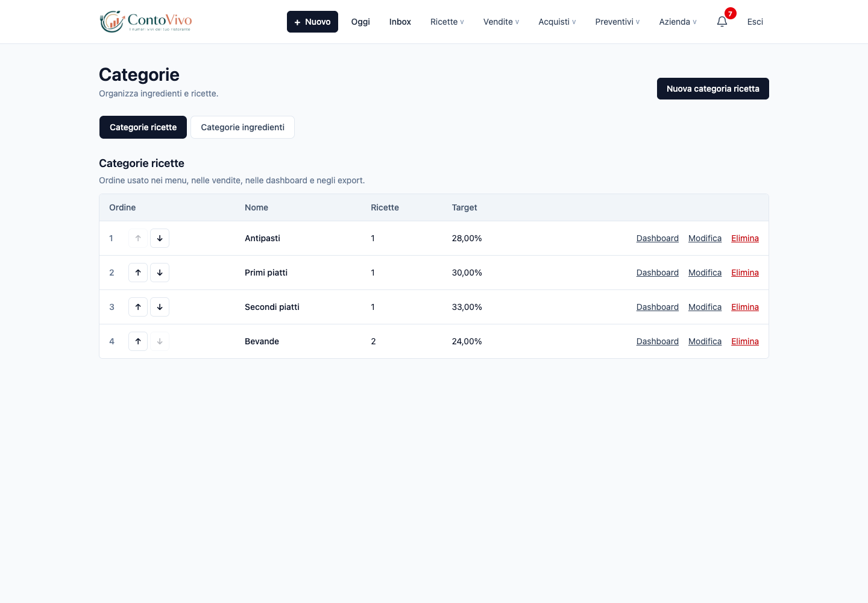Select the Antipasti name cell
Screen dimensions: 868x603
click(262, 238)
